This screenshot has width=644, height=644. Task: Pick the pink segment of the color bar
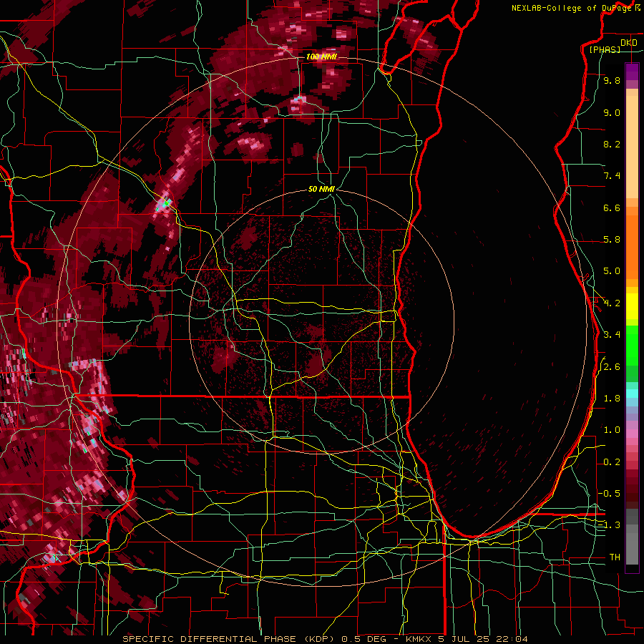coord(632,434)
